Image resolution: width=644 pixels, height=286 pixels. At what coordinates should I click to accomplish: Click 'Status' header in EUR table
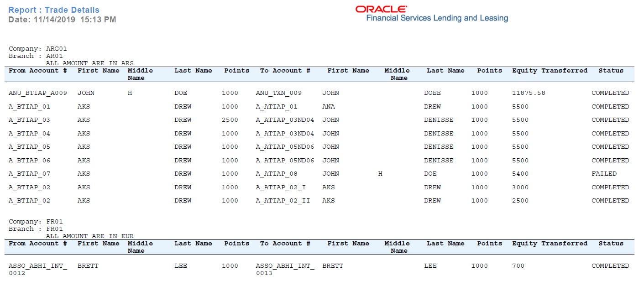click(x=611, y=244)
